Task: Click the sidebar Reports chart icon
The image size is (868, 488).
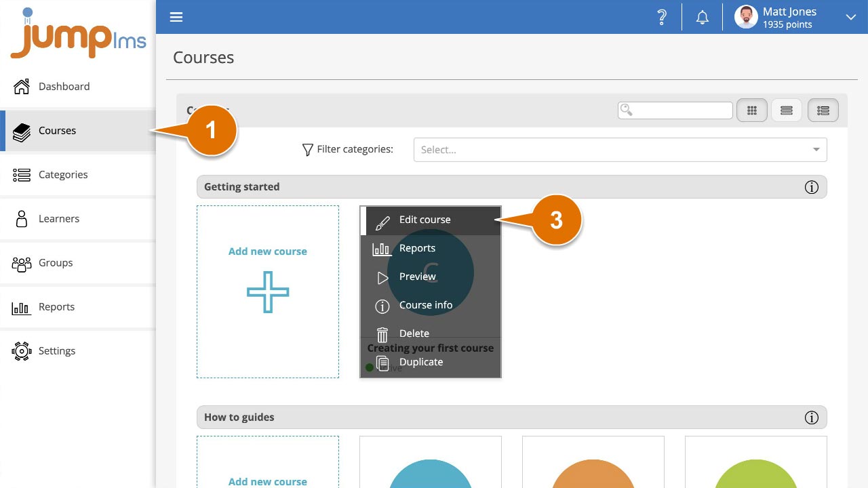Action: click(x=22, y=308)
